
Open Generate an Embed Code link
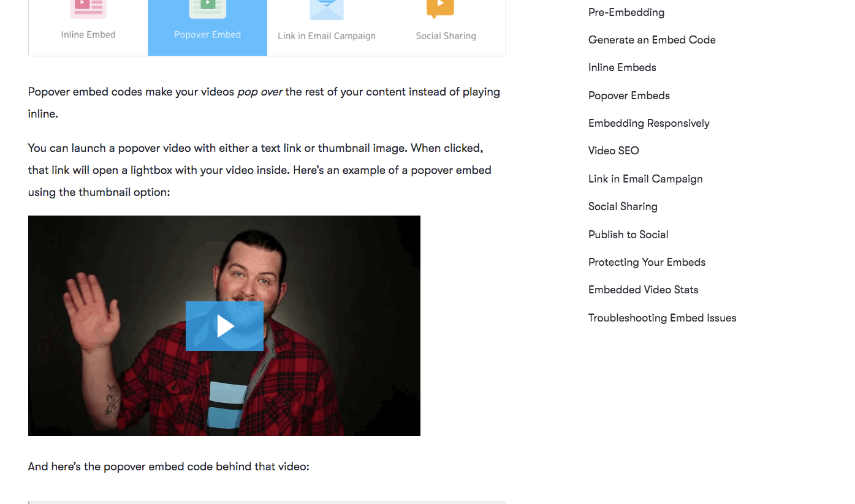(x=652, y=40)
